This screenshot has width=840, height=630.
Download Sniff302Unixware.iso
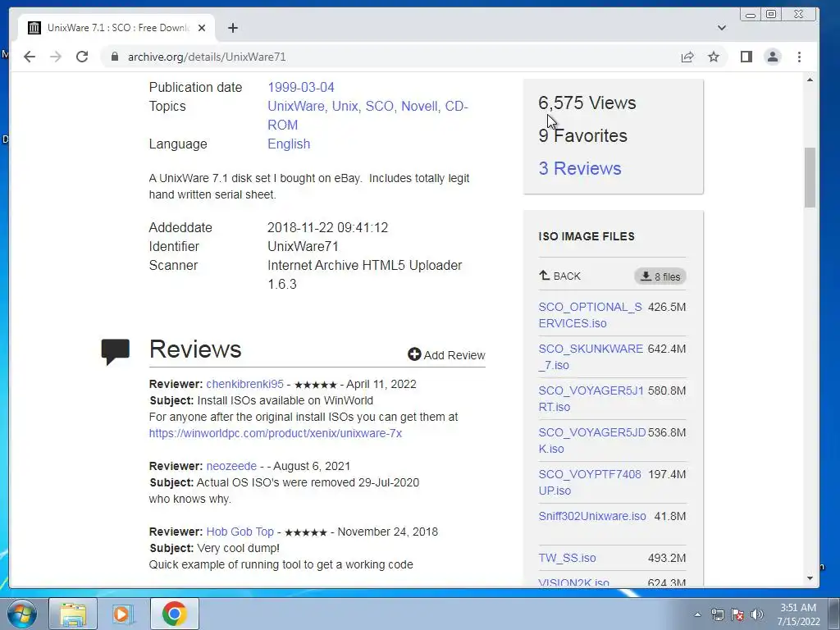(x=592, y=516)
